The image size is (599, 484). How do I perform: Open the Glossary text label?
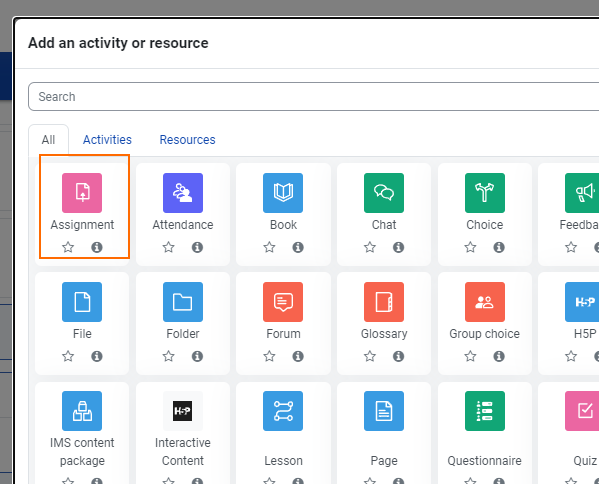384,334
